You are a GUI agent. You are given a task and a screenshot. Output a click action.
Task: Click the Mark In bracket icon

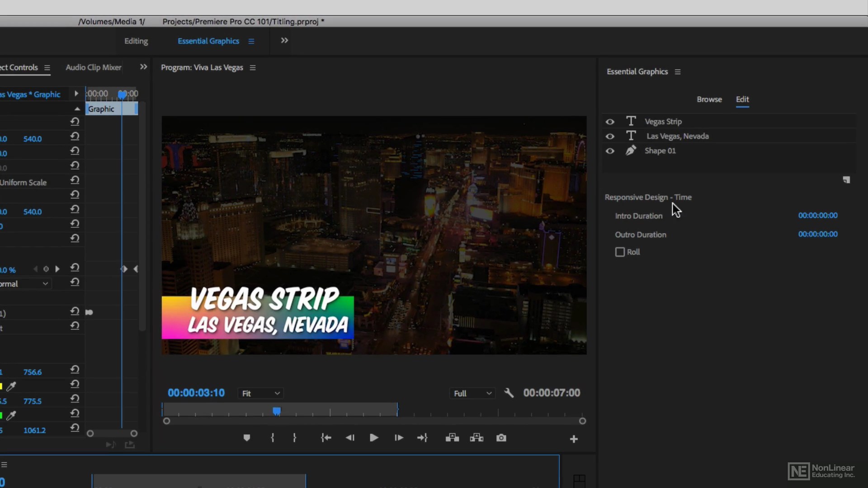point(272,438)
